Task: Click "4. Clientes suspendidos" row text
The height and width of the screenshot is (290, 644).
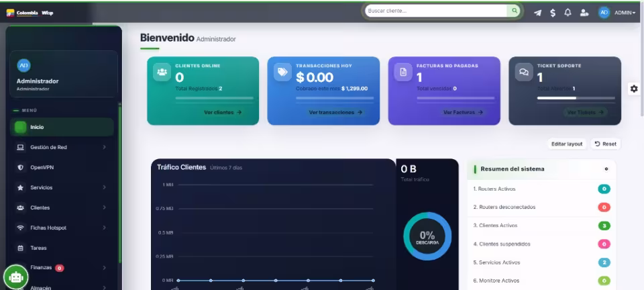Action: tap(502, 244)
